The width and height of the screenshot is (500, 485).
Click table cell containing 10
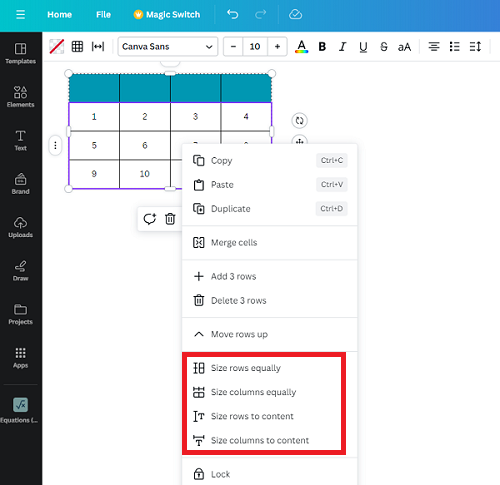pyautogui.click(x=145, y=174)
